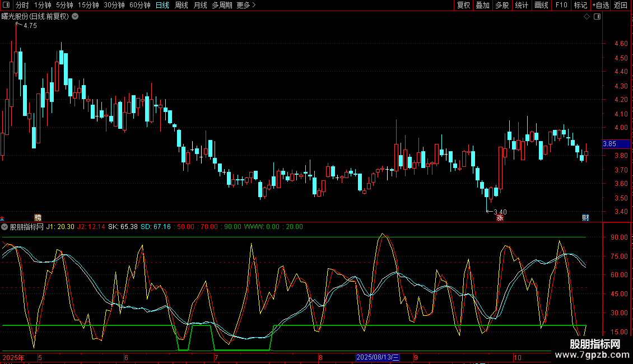Click the left sidebar panel toggle icon

tap(6, 5)
